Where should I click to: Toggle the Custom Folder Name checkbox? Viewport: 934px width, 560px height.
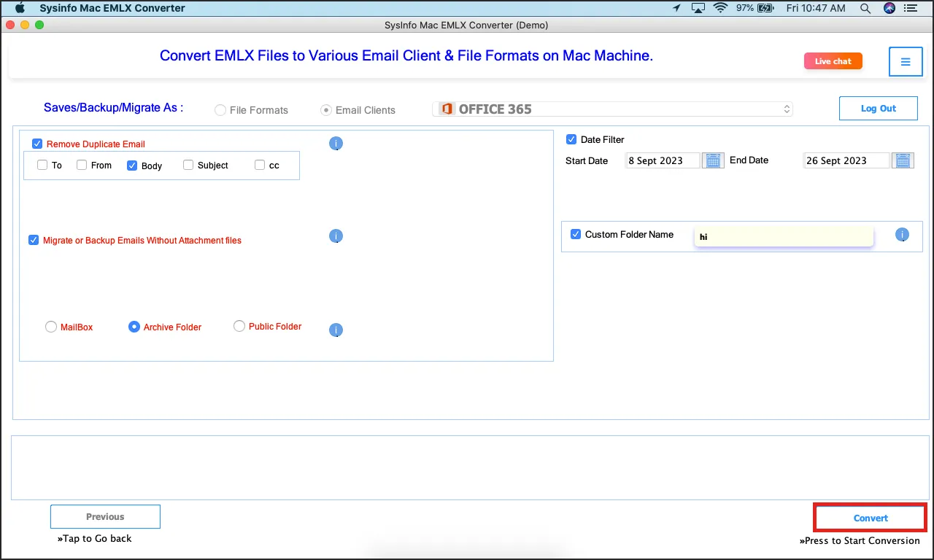(x=576, y=234)
